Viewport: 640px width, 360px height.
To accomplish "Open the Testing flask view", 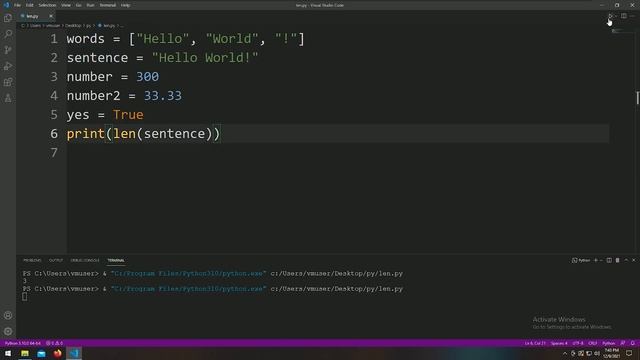I will [8, 98].
